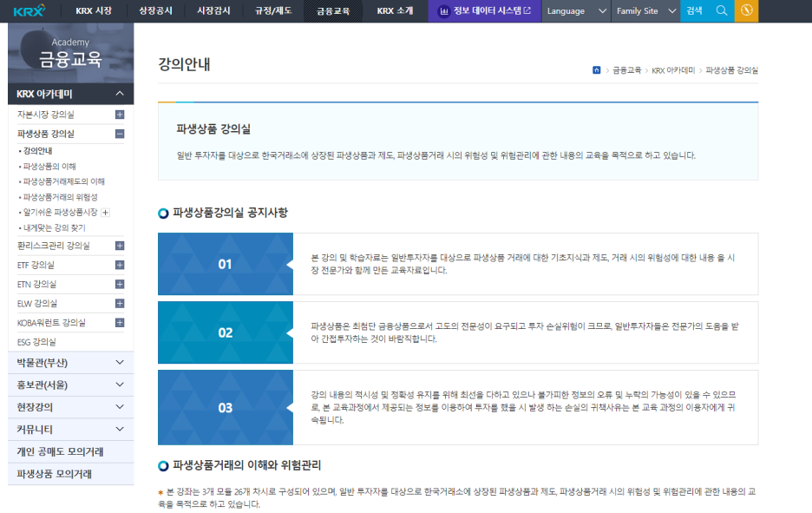Open the Language dropdown
Screen dimensions: 812x513
point(576,11)
